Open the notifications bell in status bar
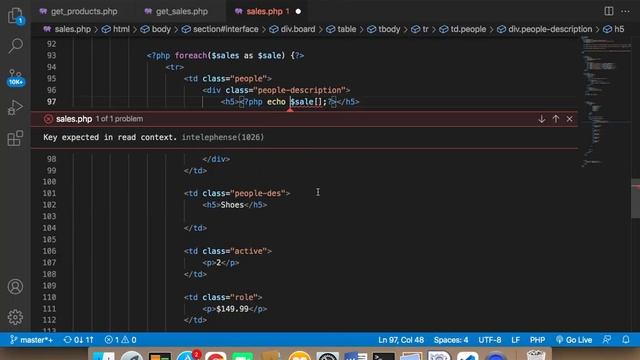The height and width of the screenshot is (360, 640). pyautogui.click(x=626, y=340)
